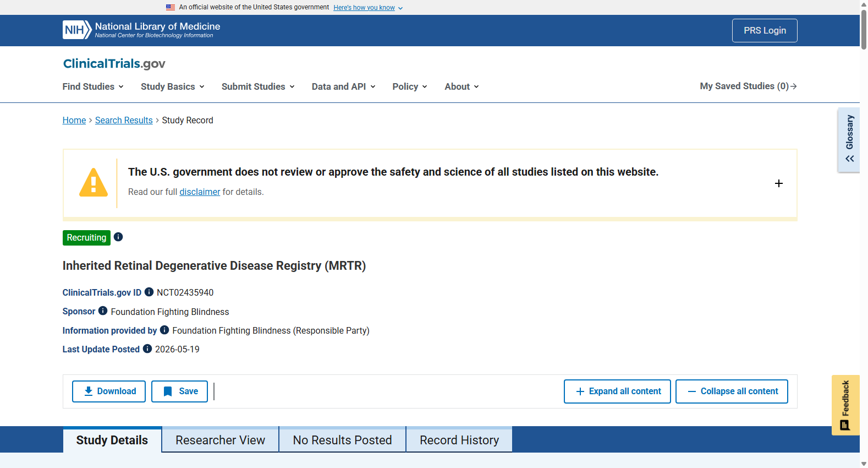
Task: Expand "Here's how you know" government banner
Action: click(x=368, y=8)
